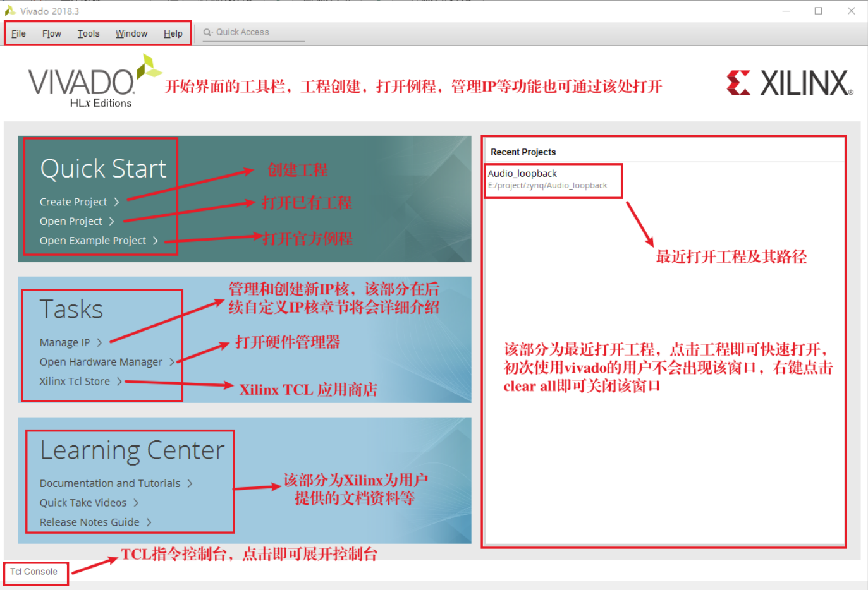Viewport: 868px width, 590px height.
Task: Click the chevron next to Create Project
Action: click(116, 202)
